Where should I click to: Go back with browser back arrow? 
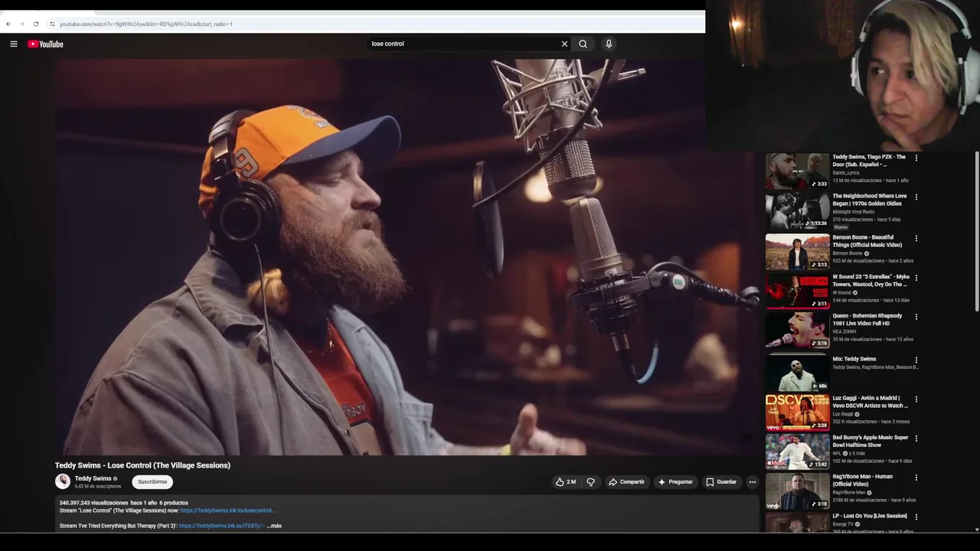8,24
